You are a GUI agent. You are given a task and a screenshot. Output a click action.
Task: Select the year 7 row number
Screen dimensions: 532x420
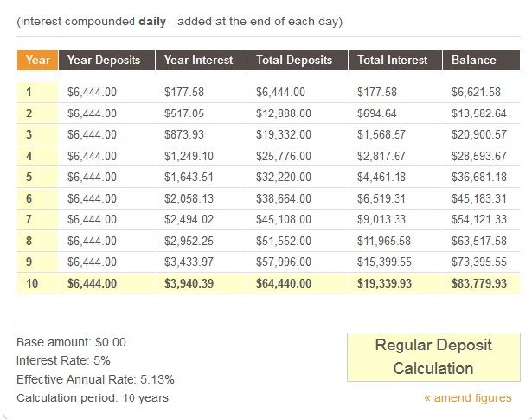29,219
